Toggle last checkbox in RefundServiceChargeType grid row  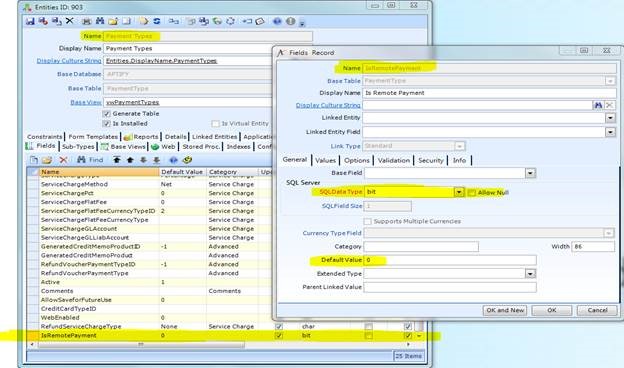pos(408,327)
